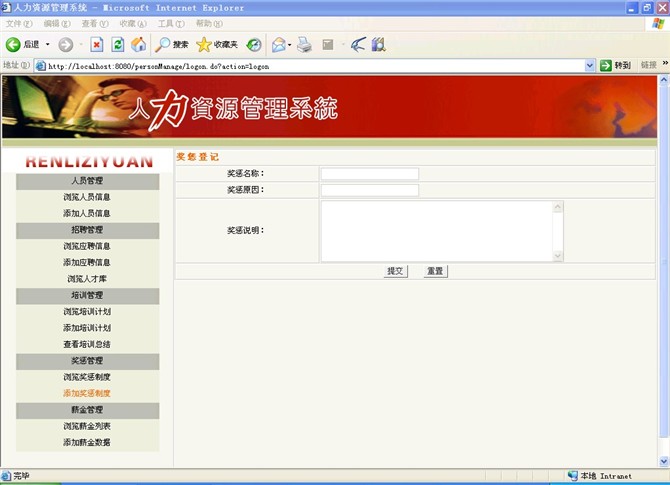Click the page icon in address bar

[41, 66]
